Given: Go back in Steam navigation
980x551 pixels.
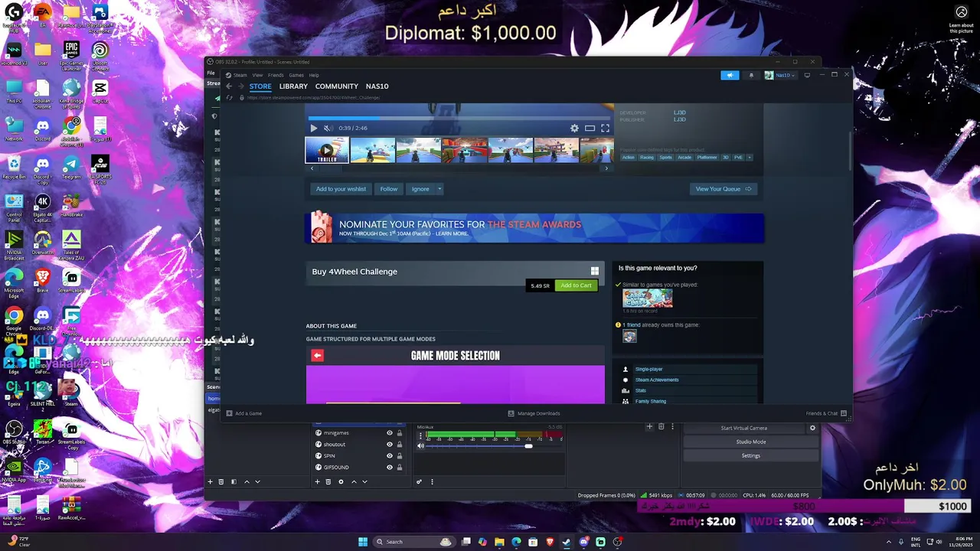Looking at the screenshot, I should [228, 86].
